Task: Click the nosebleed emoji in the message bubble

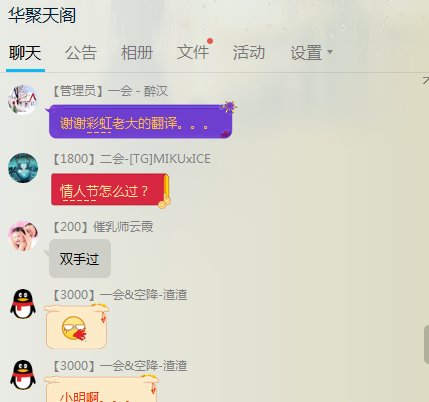Action: coord(74,329)
